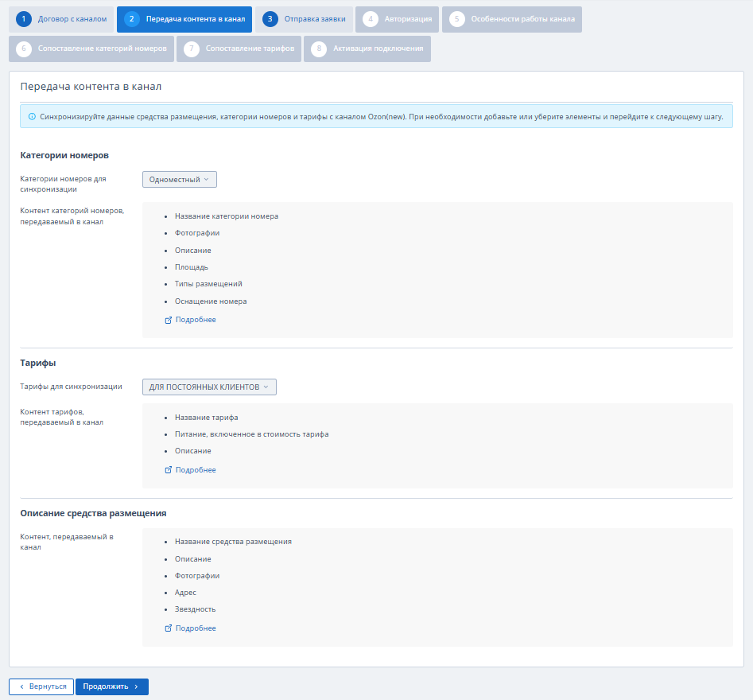Click the 'Описание средства размещения' section heading
753x700 pixels.
tap(93, 514)
